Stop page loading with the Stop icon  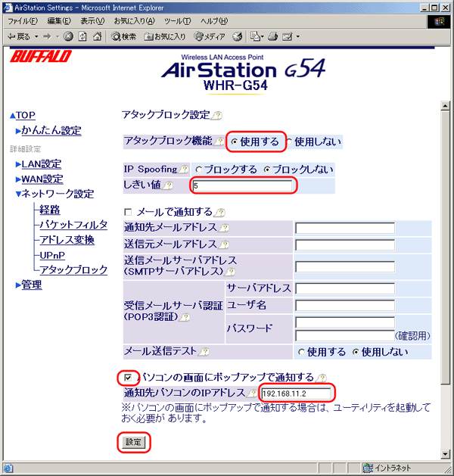68,37
